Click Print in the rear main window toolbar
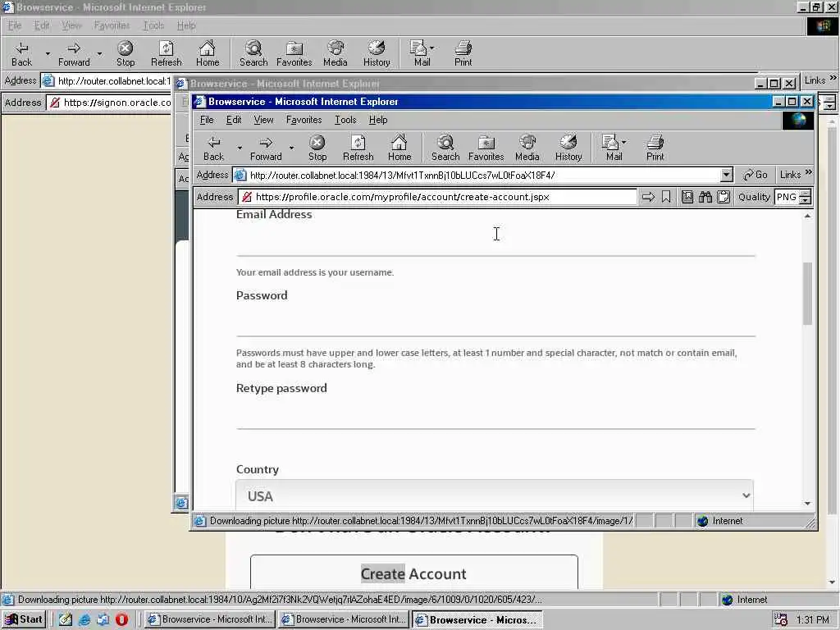The width and height of the screenshot is (840, 630). pyautogui.click(x=463, y=53)
